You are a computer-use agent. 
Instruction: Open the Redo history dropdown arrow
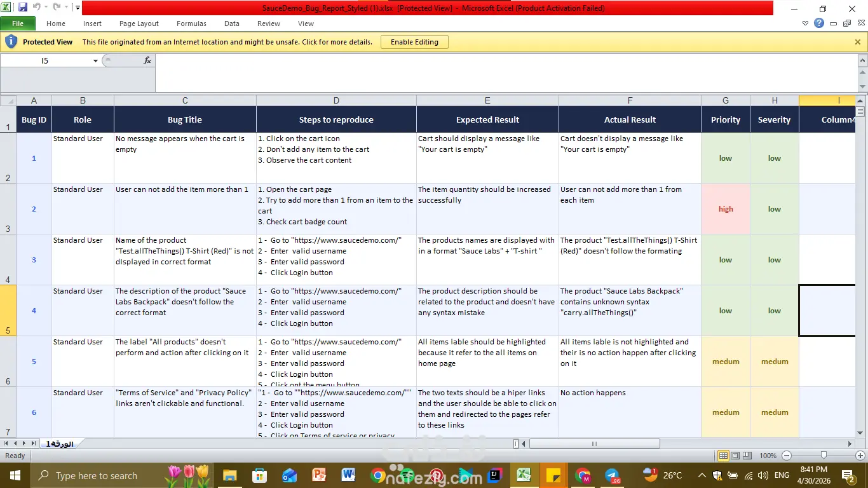pyautogui.click(x=66, y=8)
